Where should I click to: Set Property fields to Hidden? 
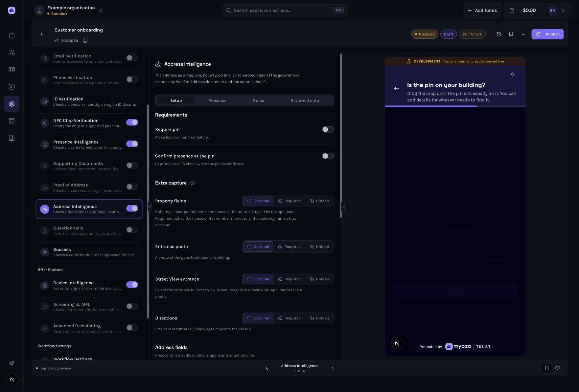tap(319, 201)
